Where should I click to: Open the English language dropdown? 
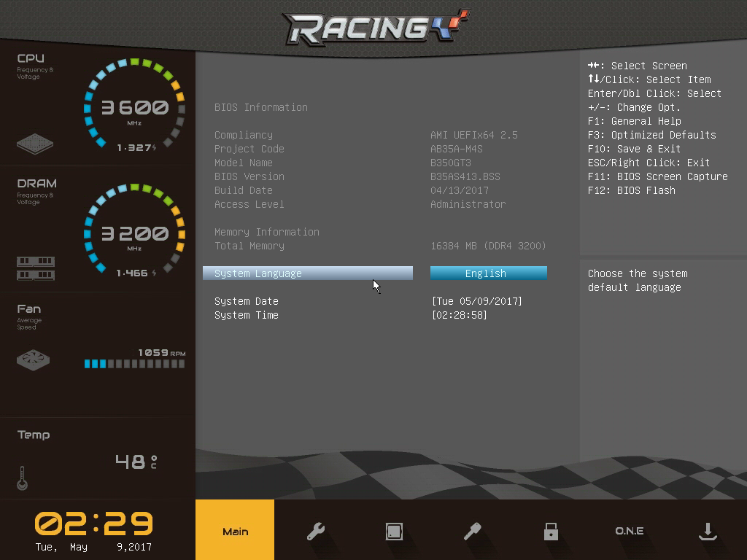pos(488,273)
